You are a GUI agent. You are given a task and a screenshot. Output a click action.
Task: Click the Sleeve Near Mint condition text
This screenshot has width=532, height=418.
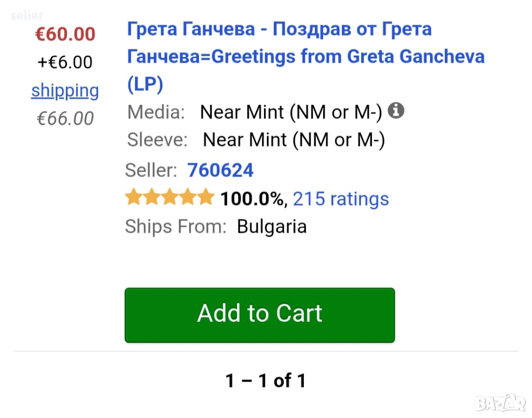point(294,140)
